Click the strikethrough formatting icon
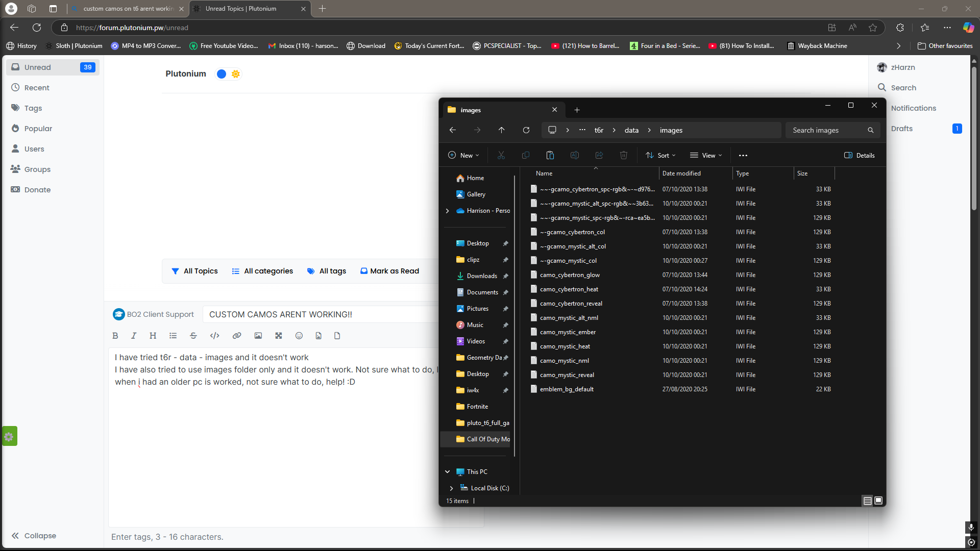 pos(193,336)
